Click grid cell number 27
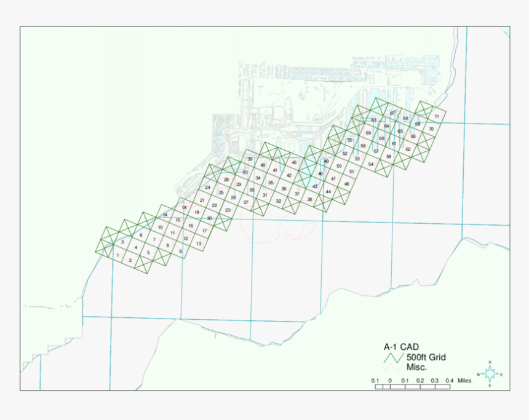This screenshot has height=420, width=529. [246, 202]
